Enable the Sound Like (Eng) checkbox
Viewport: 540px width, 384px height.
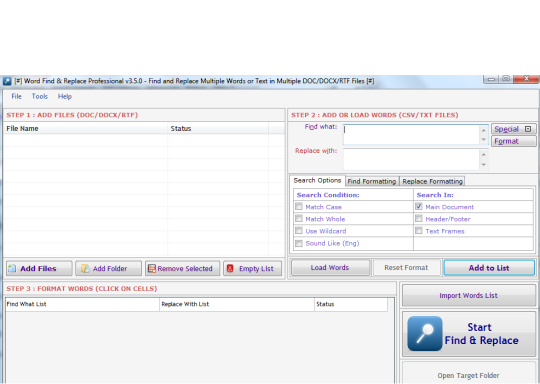click(299, 243)
